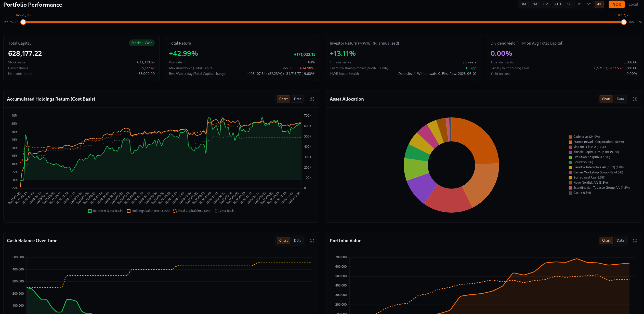This screenshot has height=314, width=644.
Task: Switch currency display to Local
Action: tap(633, 4)
